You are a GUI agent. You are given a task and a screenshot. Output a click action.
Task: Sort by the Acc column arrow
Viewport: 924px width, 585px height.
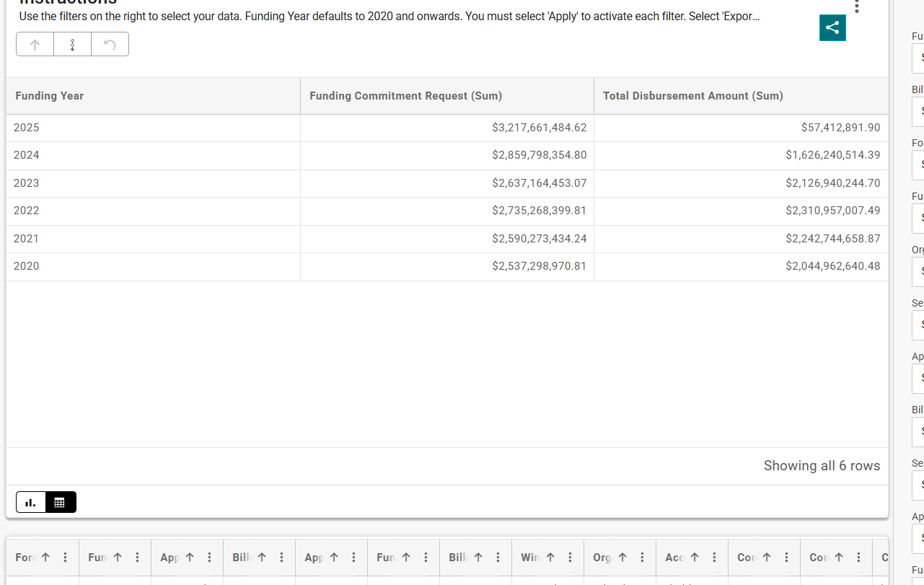click(x=695, y=558)
